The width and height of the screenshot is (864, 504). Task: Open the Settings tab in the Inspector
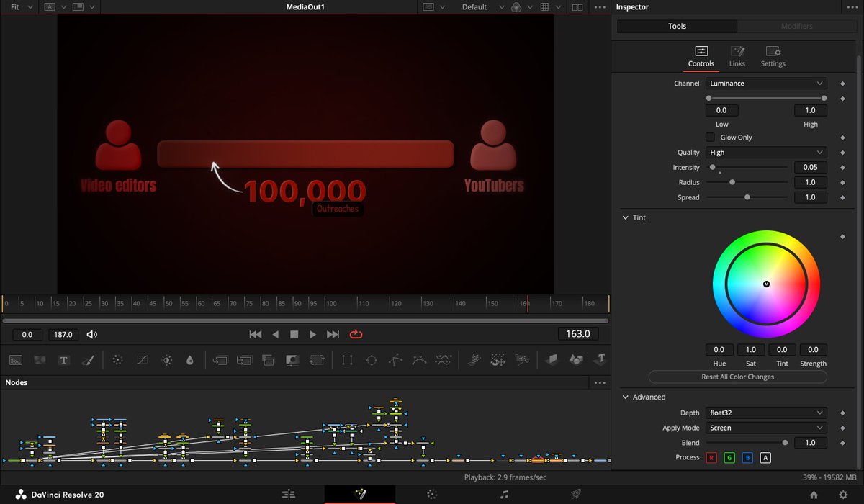773,56
